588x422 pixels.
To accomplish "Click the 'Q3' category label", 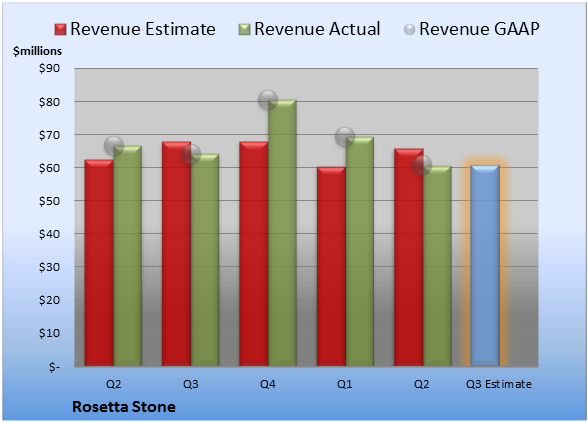I will click(191, 384).
